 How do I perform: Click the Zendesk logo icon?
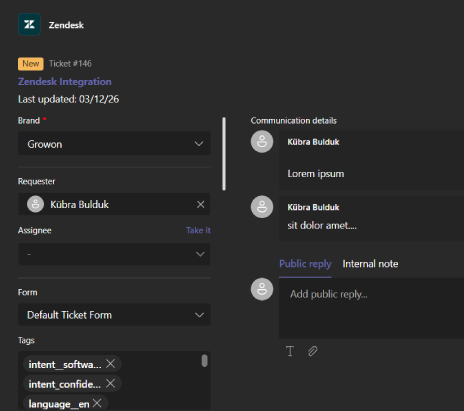(x=29, y=25)
